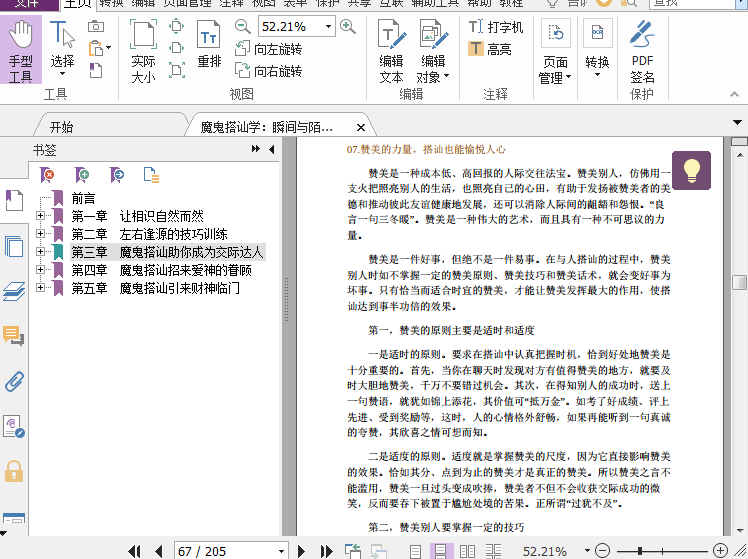
Task: Click the Typewriter (打字机) tool
Action: tap(496, 27)
